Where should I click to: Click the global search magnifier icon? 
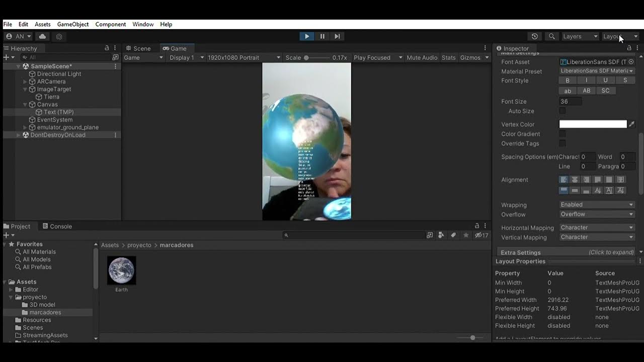point(552,36)
